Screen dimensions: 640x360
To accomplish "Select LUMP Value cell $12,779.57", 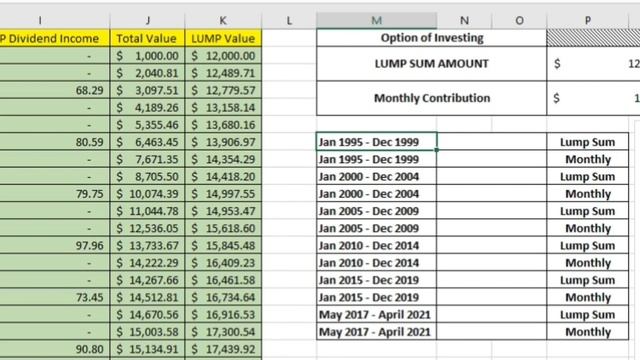I will pyautogui.click(x=223, y=90).
